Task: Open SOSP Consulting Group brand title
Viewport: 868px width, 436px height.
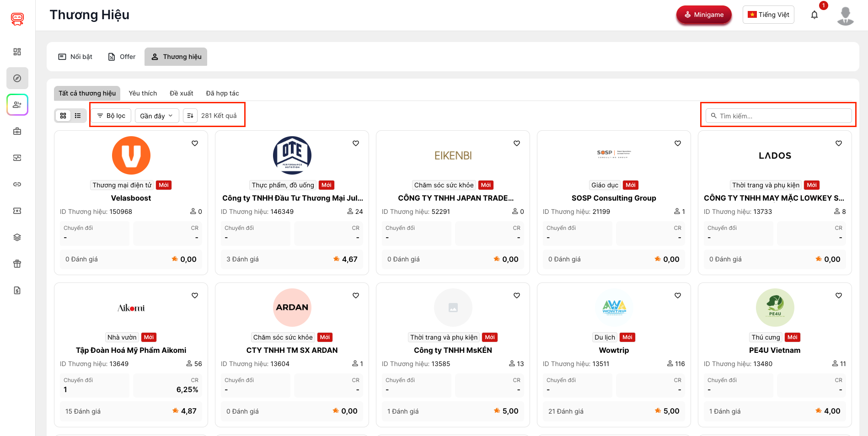Action: coord(614,198)
